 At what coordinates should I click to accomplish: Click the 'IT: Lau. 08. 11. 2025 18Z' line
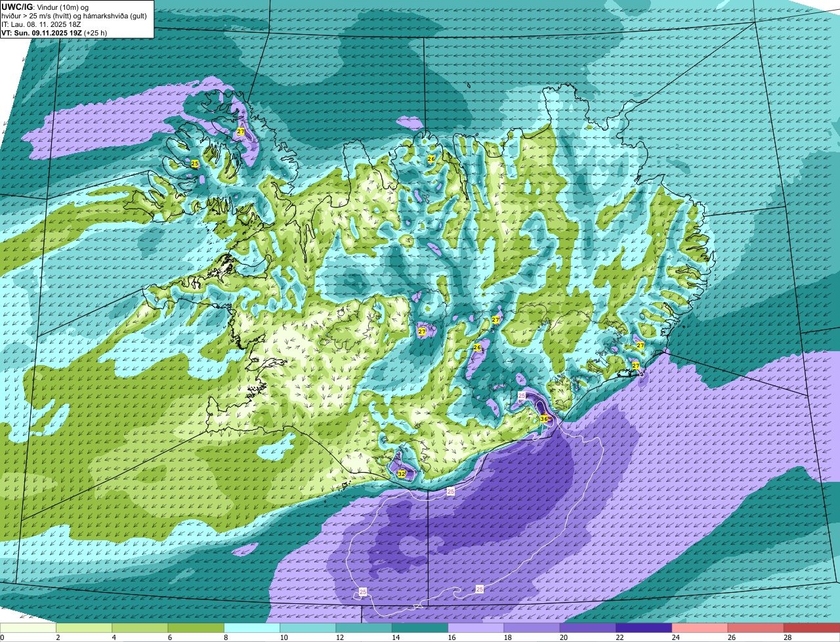click(41, 24)
